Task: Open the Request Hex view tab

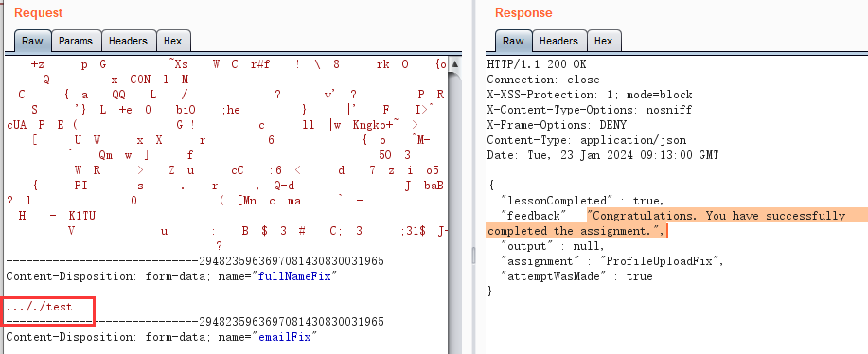Action: pyautogui.click(x=173, y=41)
